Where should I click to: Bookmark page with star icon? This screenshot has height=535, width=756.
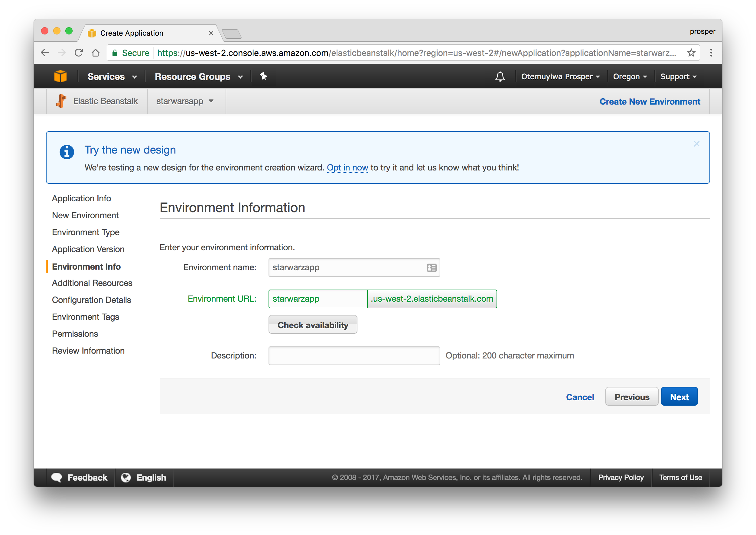pos(691,53)
